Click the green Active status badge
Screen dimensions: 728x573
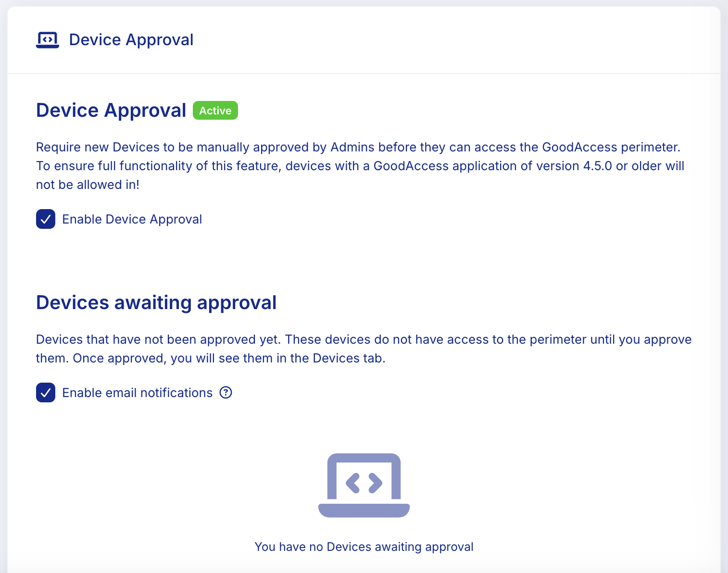pos(215,111)
